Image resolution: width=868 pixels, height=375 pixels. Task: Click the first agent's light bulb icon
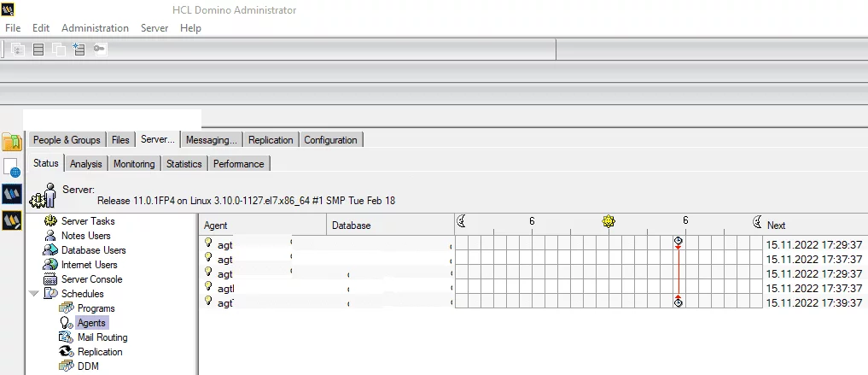pyautogui.click(x=207, y=243)
